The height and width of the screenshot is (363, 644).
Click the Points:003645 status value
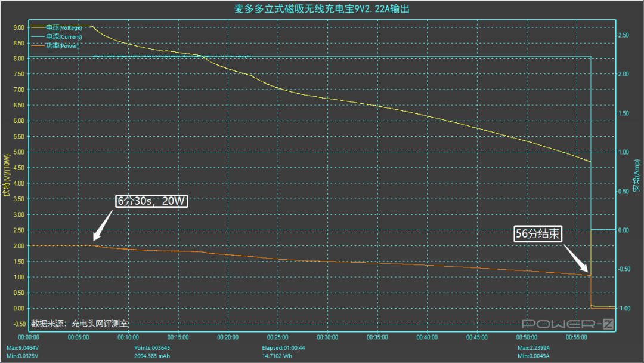pos(152,348)
